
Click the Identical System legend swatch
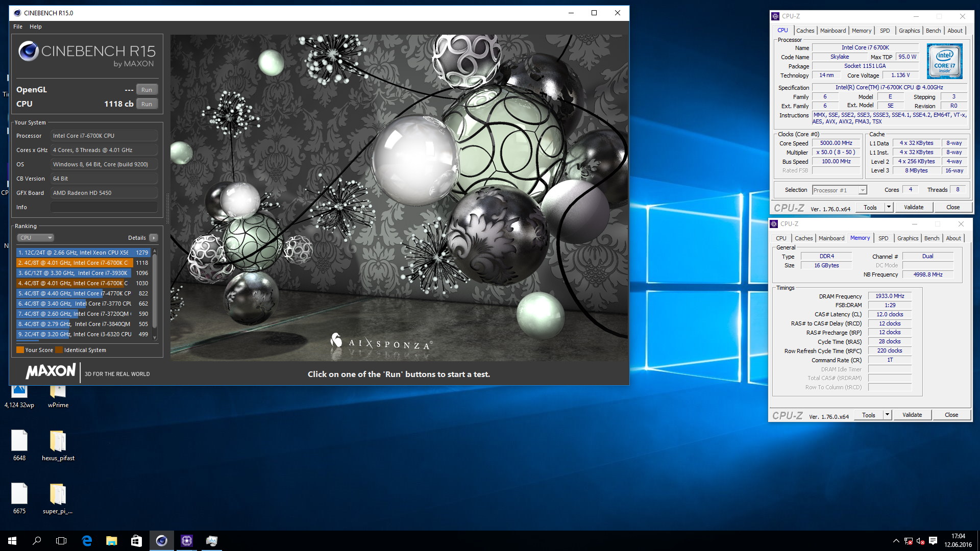click(x=59, y=350)
